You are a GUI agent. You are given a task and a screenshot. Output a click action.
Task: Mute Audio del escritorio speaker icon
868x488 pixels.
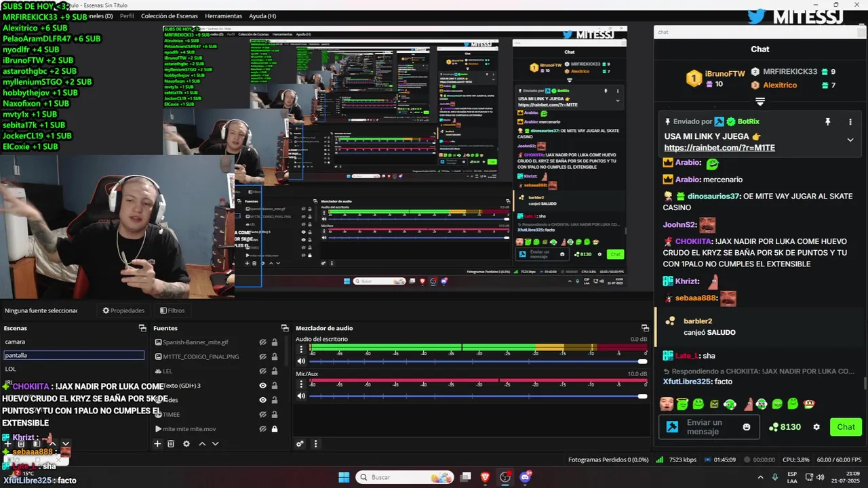coord(302,361)
